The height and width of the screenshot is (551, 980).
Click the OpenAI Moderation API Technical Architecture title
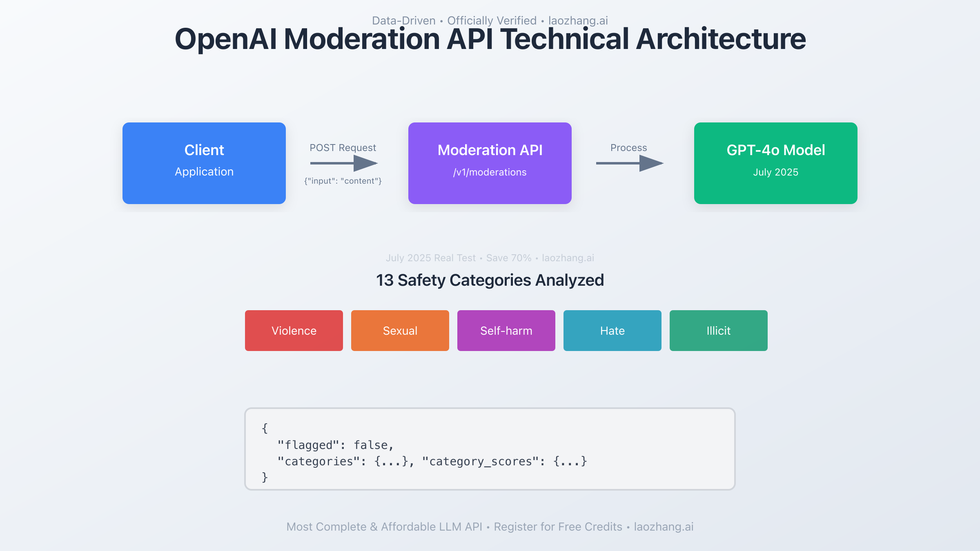490,39
